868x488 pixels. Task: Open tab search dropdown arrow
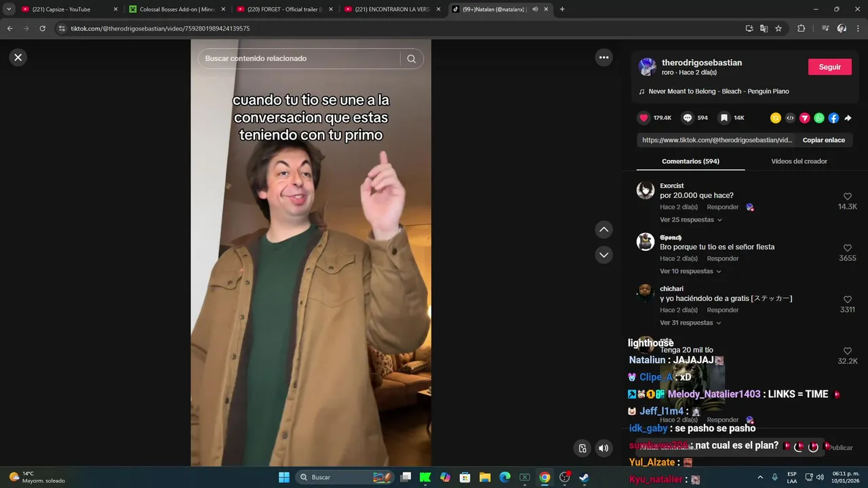(x=9, y=9)
